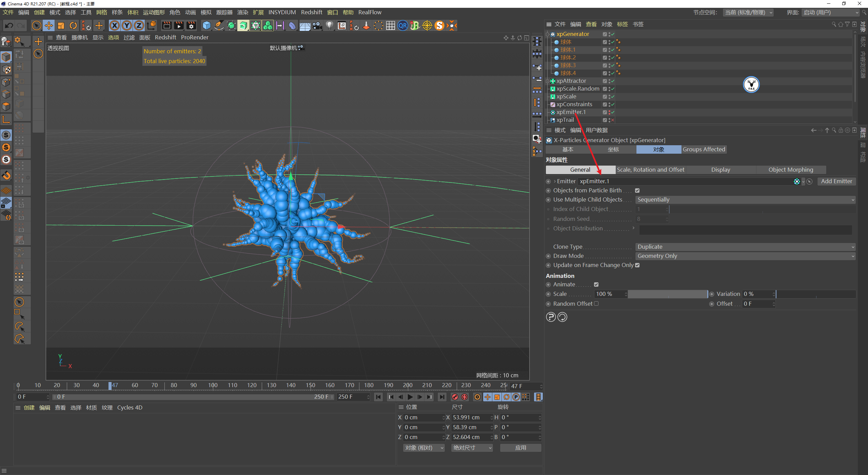The height and width of the screenshot is (475, 868).
Task: Click the Camera object icon
Action: tap(317, 25)
